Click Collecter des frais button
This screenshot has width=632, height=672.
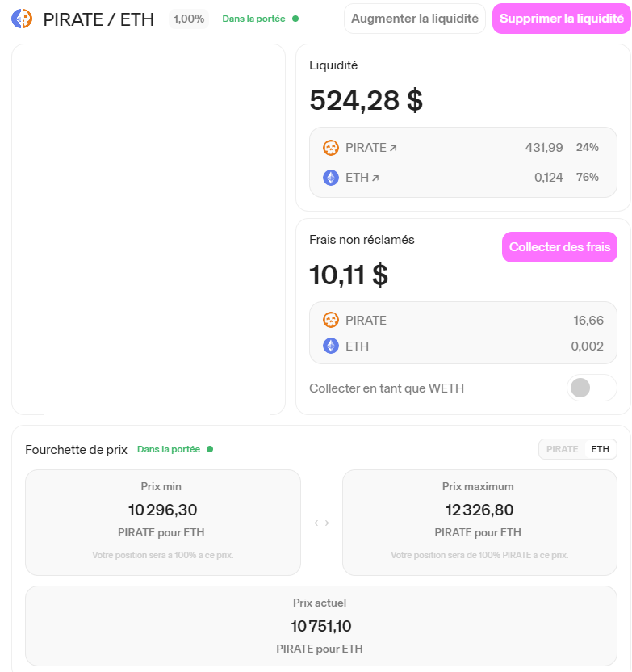559,247
